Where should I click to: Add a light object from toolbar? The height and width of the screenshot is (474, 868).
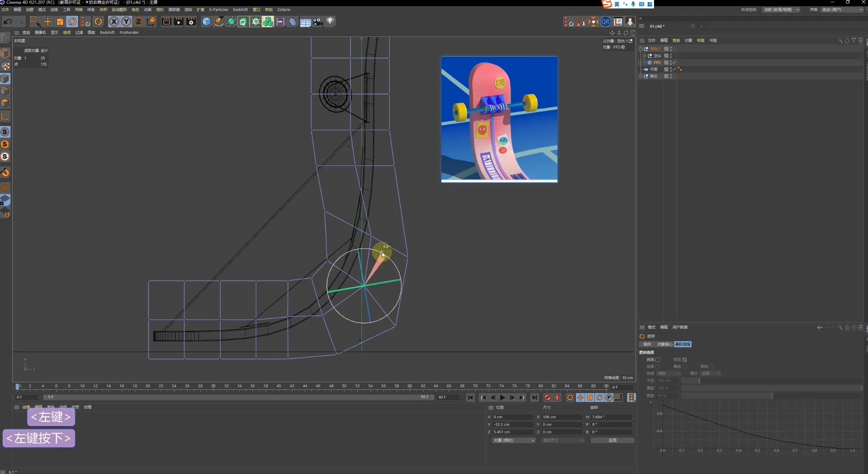330,22
